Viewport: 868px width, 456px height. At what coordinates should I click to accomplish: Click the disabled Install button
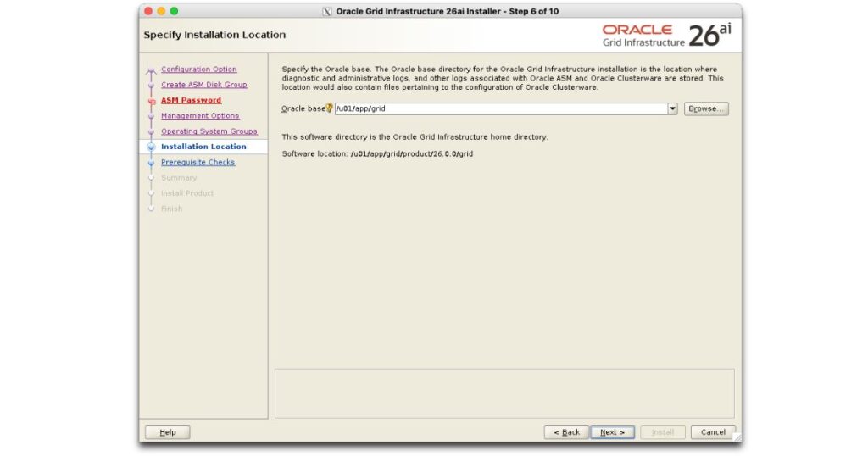point(663,432)
